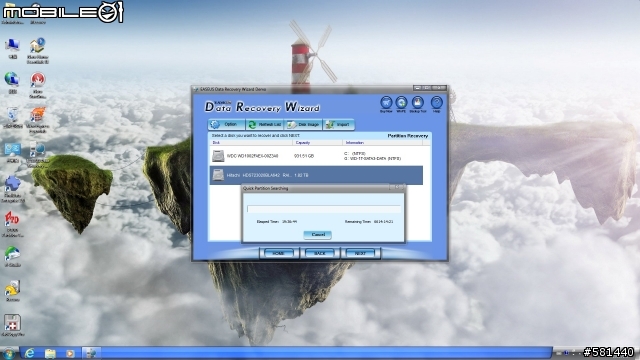Click the Partition Recovery heading

coord(407,136)
